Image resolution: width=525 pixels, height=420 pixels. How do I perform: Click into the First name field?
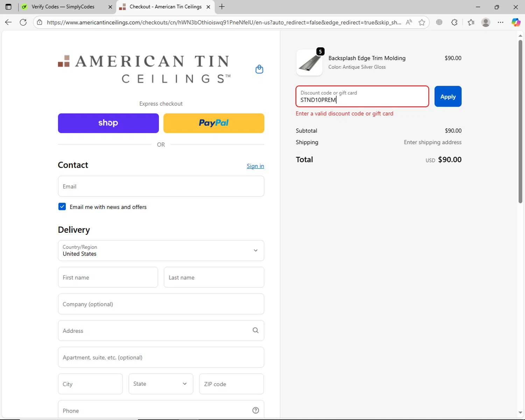[x=108, y=277]
